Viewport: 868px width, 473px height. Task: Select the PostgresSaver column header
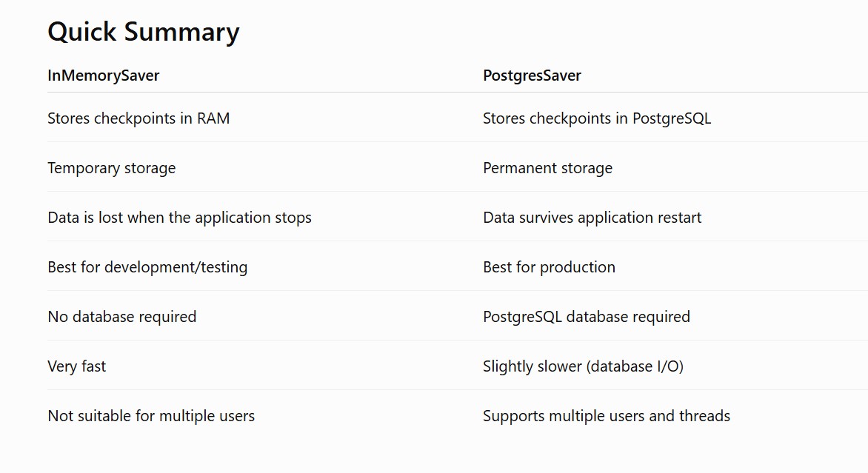[532, 76]
